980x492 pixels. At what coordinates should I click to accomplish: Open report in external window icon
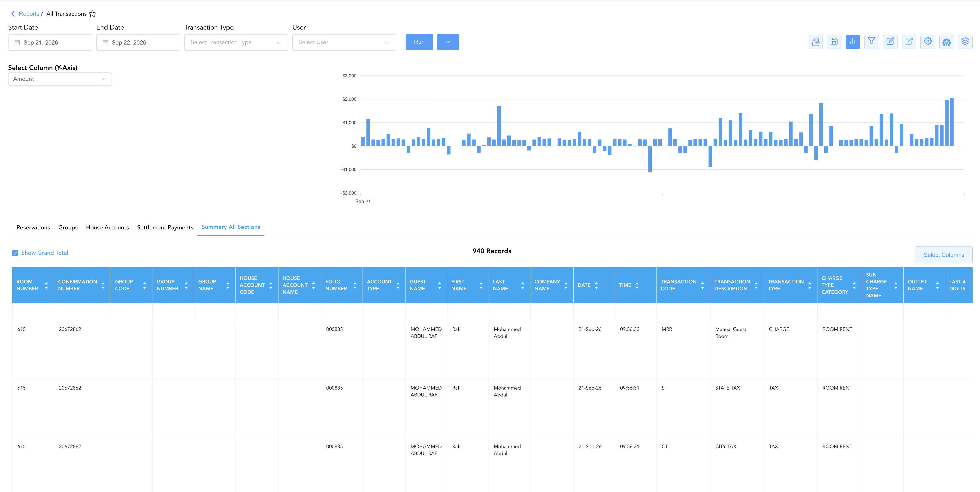pyautogui.click(x=909, y=42)
